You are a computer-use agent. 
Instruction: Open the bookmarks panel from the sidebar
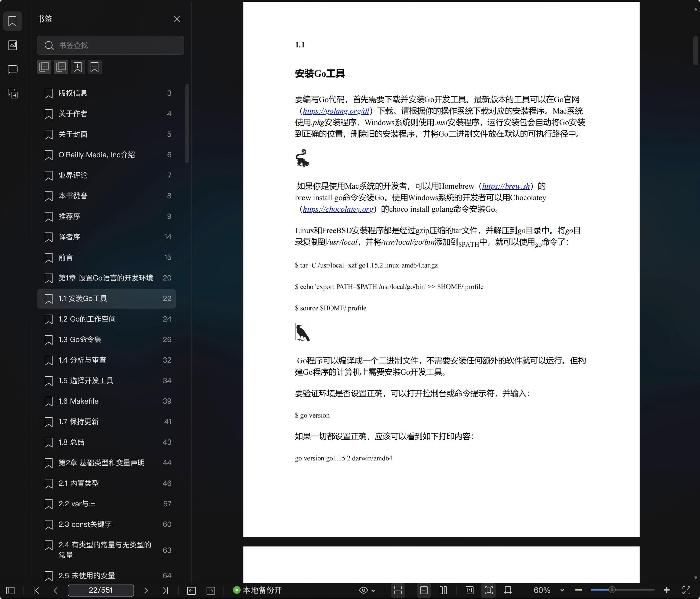tap(12, 21)
